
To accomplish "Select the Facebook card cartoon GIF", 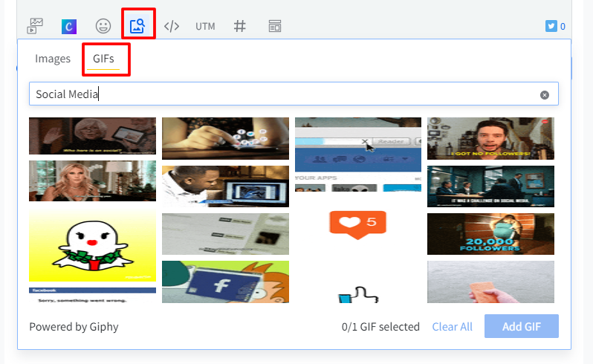I will point(225,282).
